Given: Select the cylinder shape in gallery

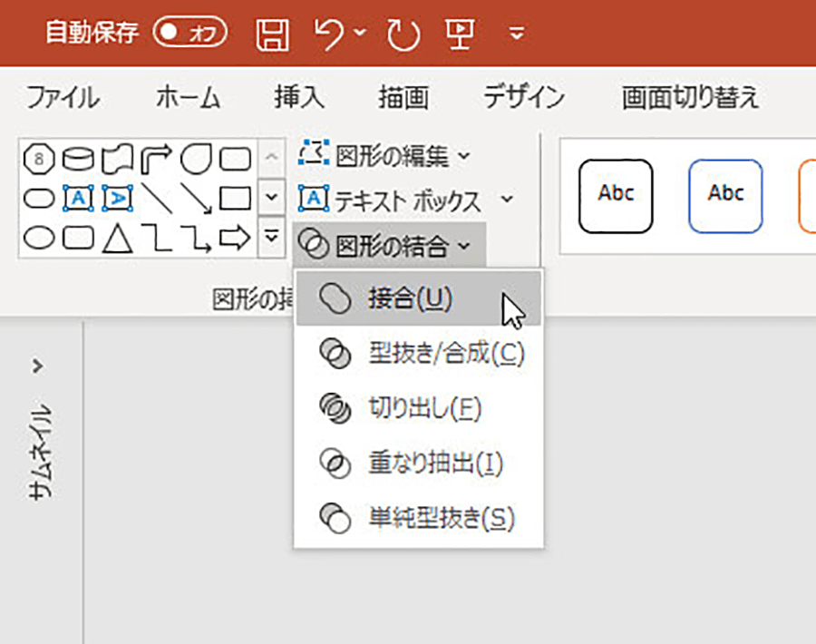Looking at the screenshot, I should pos(77,160).
